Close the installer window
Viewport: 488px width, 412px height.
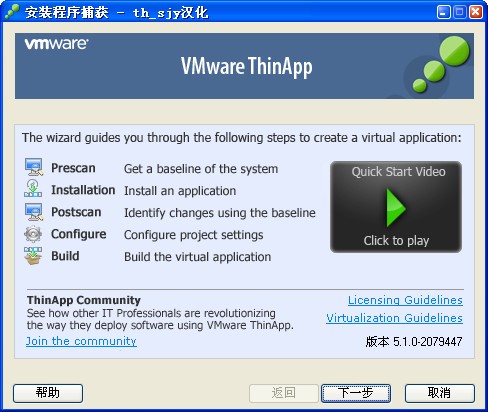tap(476, 12)
